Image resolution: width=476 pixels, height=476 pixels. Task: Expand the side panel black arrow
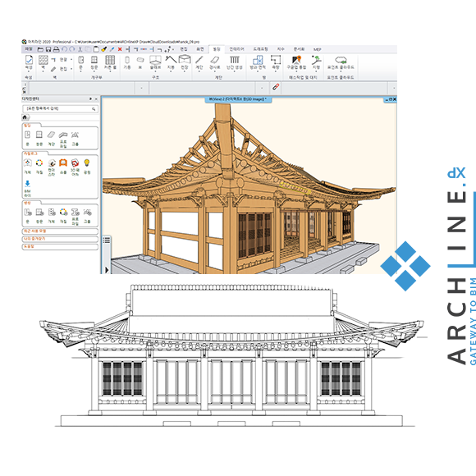click(x=107, y=269)
